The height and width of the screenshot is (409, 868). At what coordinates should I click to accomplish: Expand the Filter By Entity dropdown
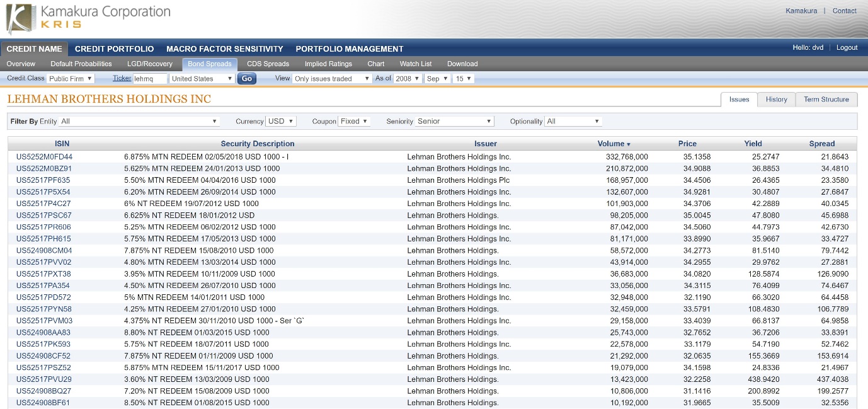(139, 121)
